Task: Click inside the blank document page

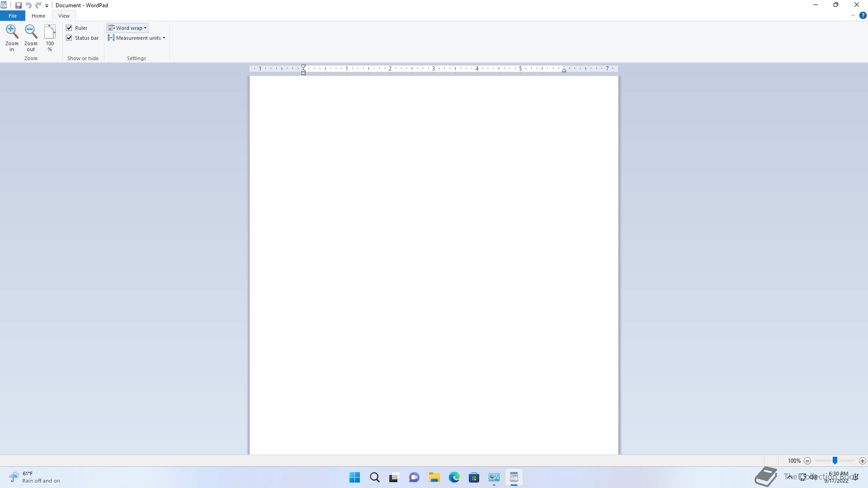Action: (434, 265)
